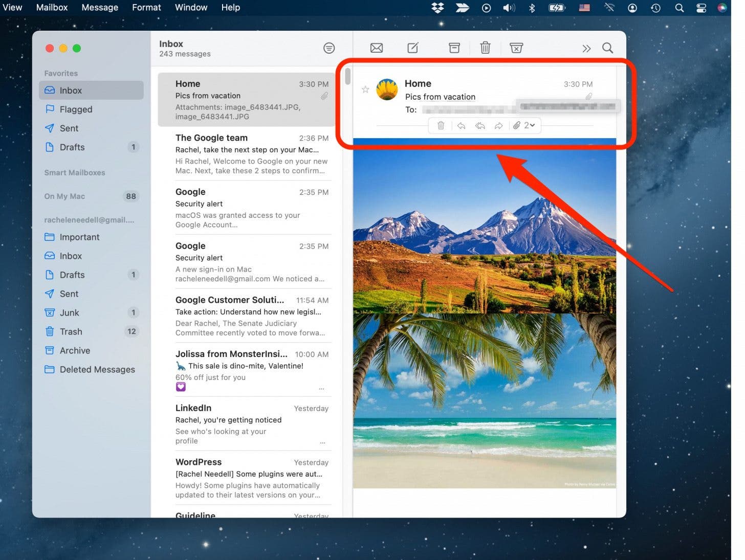Open the Format menu
This screenshot has width=745, height=560.
[146, 8]
